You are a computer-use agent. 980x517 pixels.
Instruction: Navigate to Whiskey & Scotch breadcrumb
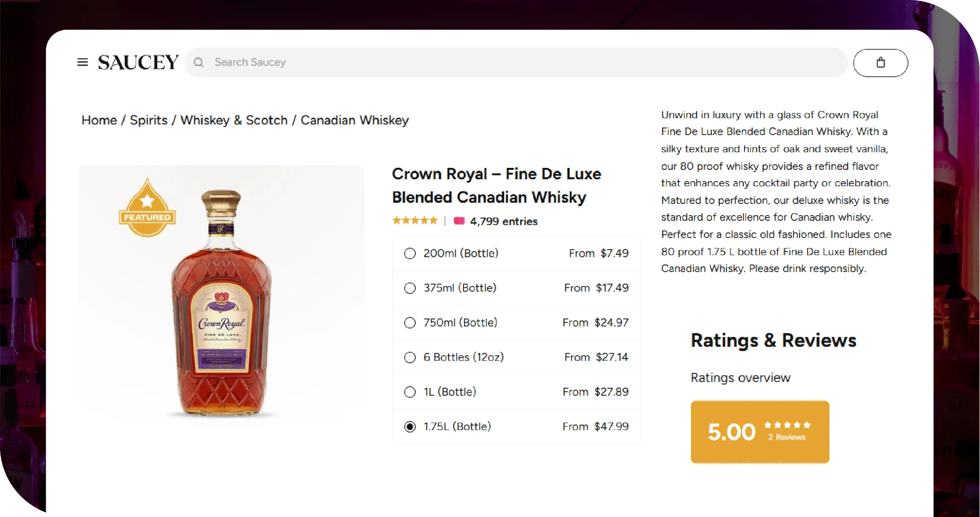(234, 120)
